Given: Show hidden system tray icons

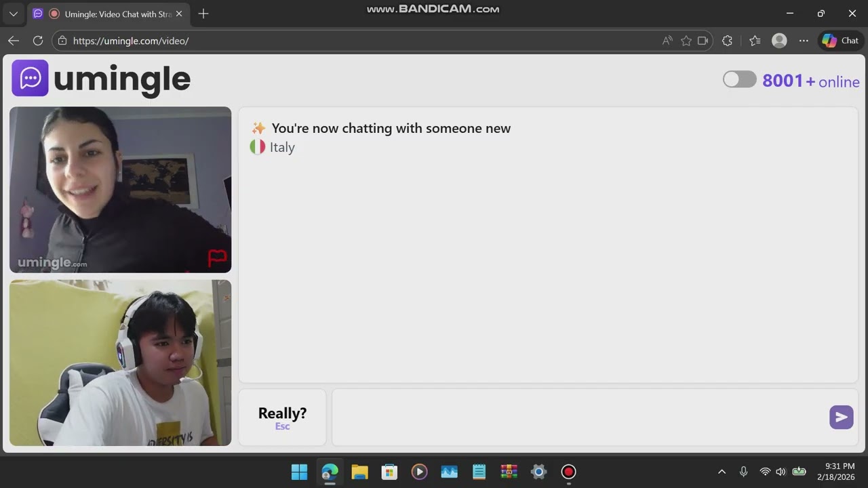Looking at the screenshot, I should coord(722,472).
